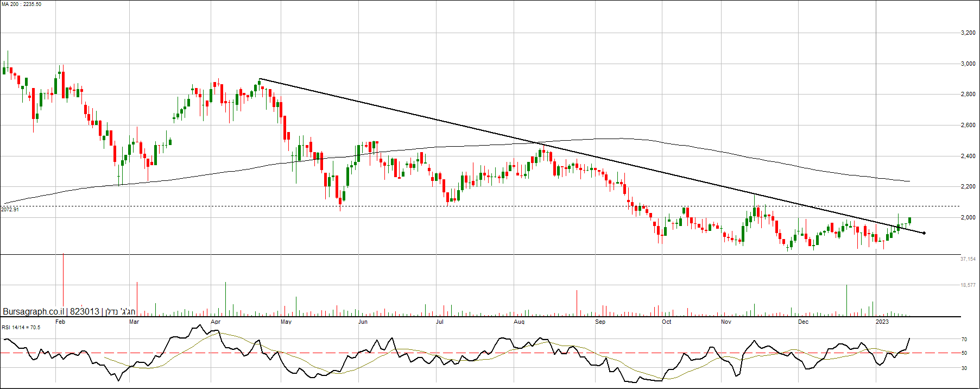Click the last green candlestick on the chart
Image resolution: width=980 pixels, height=389 pixels.
pos(909,220)
